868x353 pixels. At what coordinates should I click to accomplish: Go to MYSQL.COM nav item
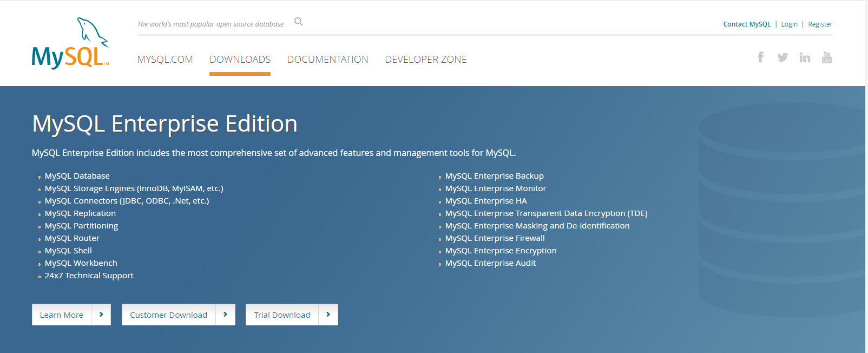[x=165, y=60]
